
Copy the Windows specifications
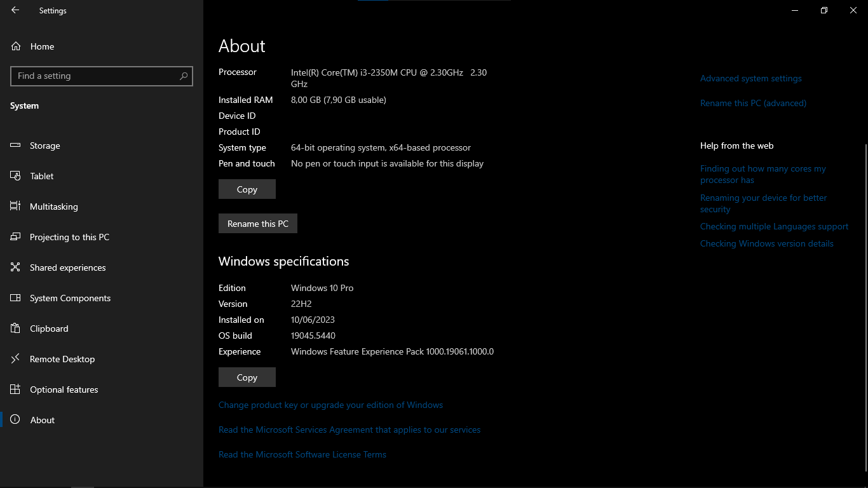[x=247, y=377]
